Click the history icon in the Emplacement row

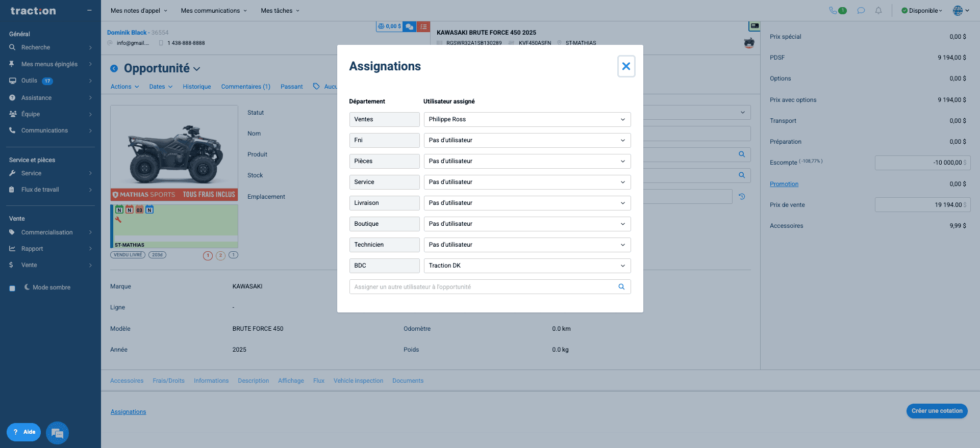coord(742,197)
